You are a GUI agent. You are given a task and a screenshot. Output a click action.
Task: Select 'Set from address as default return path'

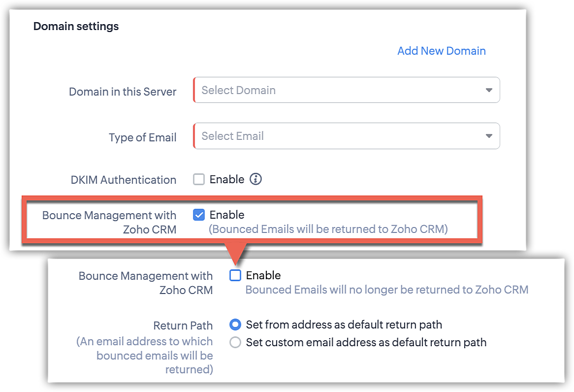(x=235, y=325)
